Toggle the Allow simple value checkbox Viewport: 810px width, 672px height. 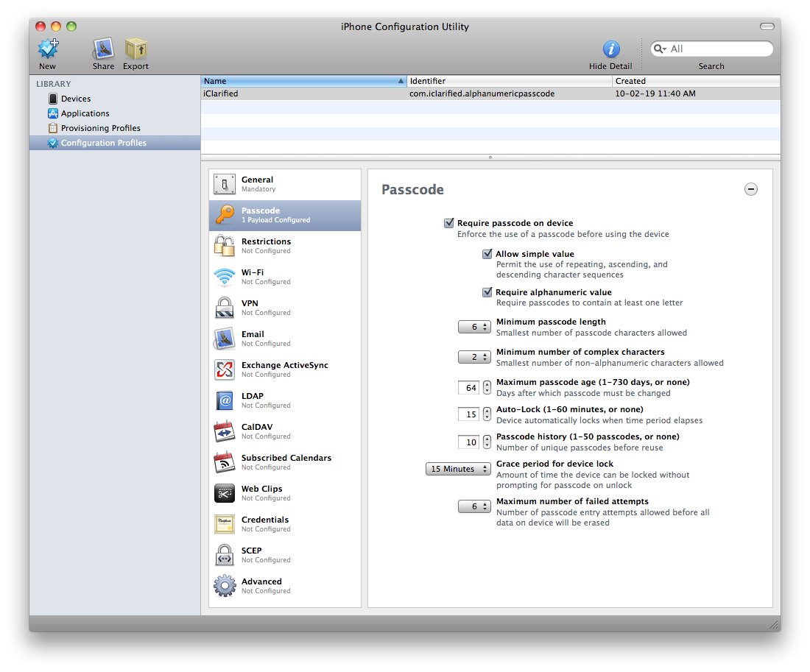click(487, 254)
